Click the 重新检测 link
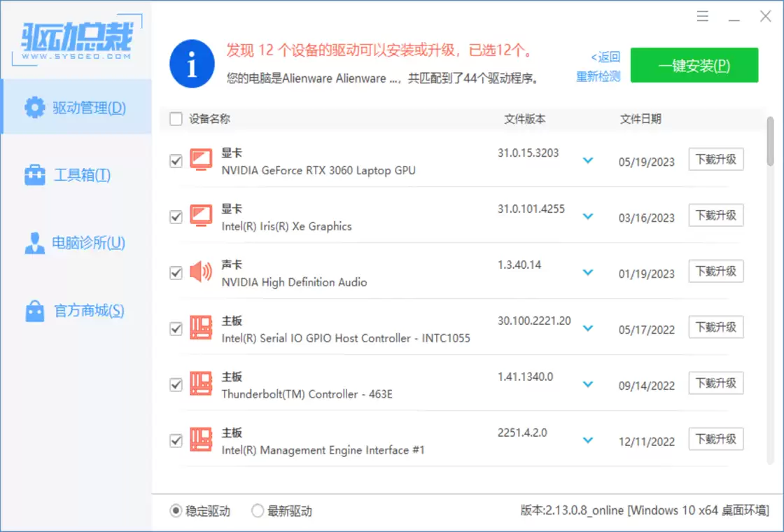Screen dimensions: 784x532 [x=598, y=77]
